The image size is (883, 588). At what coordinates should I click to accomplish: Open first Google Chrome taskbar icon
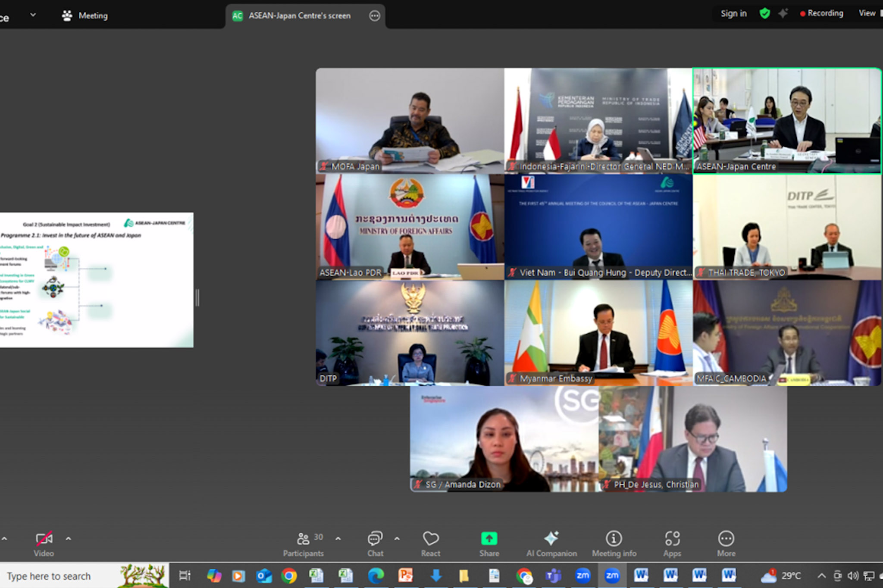(x=289, y=575)
